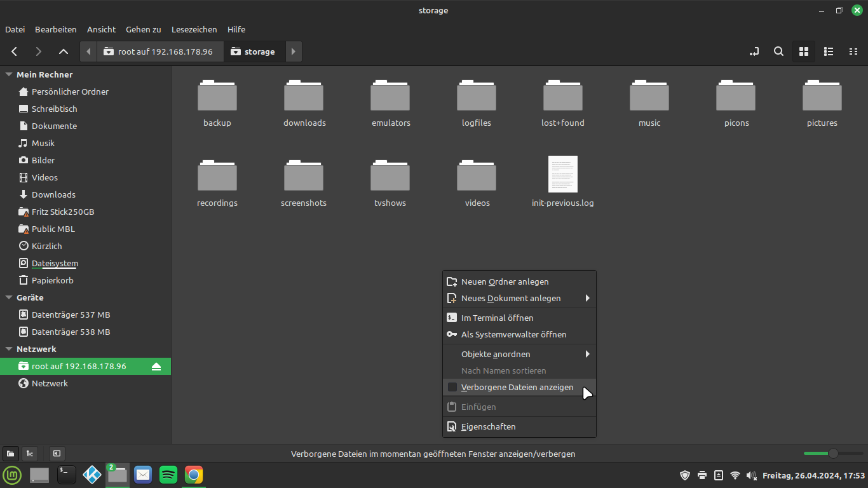Switch to compact view
The width and height of the screenshot is (868, 488).
coord(853,51)
